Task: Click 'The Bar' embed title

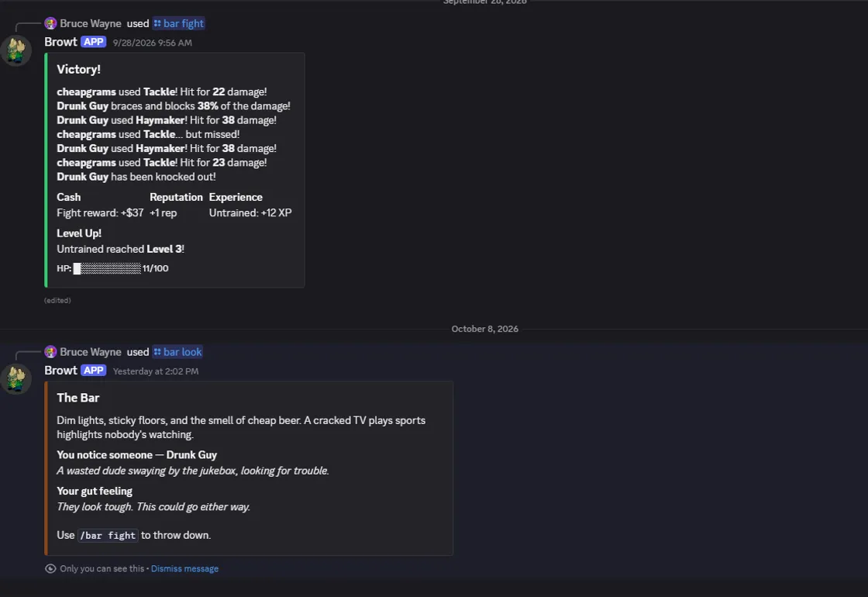Action: pyautogui.click(x=78, y=398)
